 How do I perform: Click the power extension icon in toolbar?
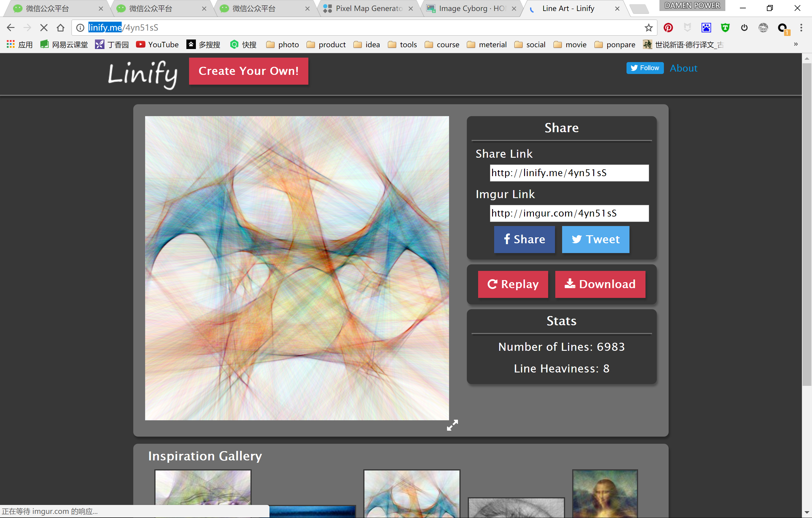744,28
